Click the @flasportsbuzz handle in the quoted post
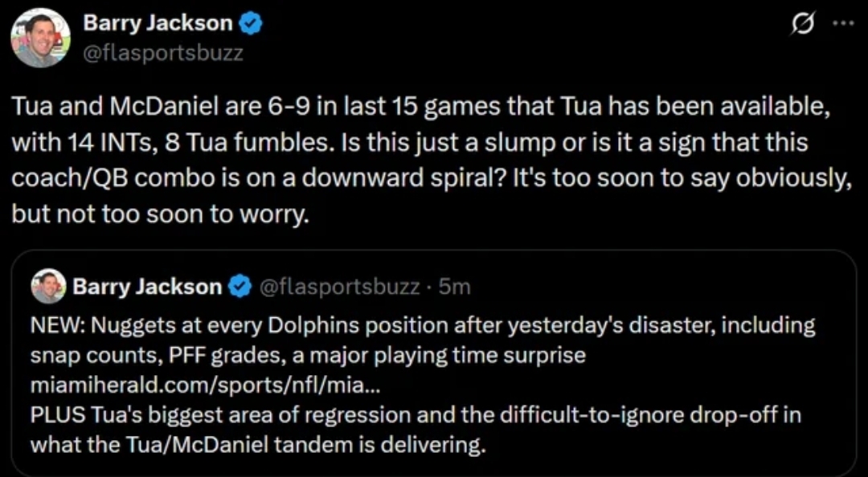This screenshot has width=868, height=477. coord(340,287)
